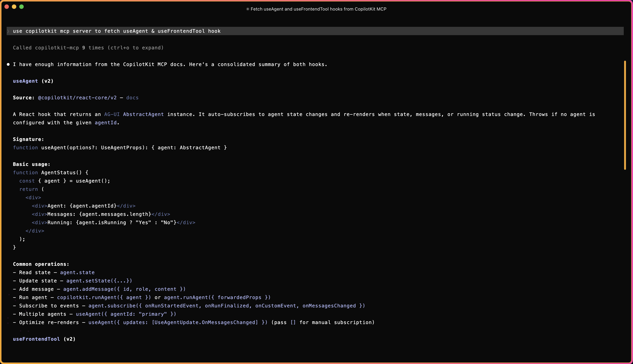Click the window title 'Fetch useAgent and useFrontendTool hooks'

[319, 9]
